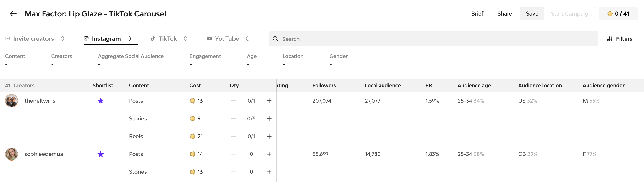Decrease quantity of sophieedemua Stories
The width and height of the screenshot is (644, 182).
click(x=233, y=172)
